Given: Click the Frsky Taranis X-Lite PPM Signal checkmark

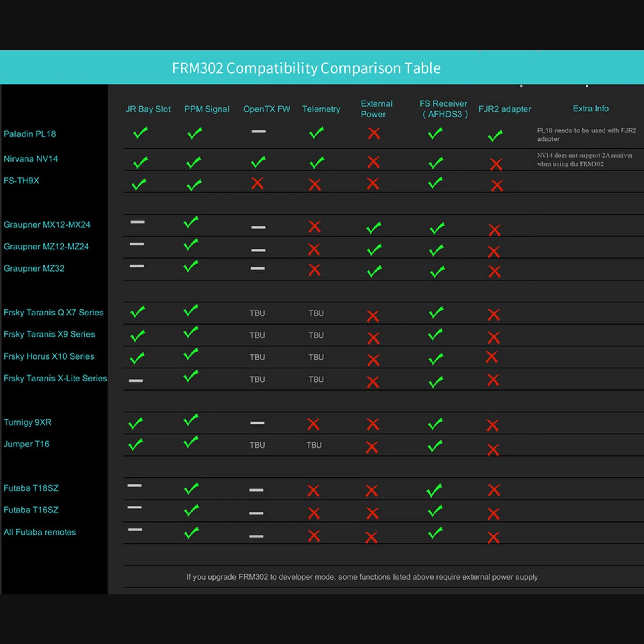Looking at the screenshot, I should 191,376.
